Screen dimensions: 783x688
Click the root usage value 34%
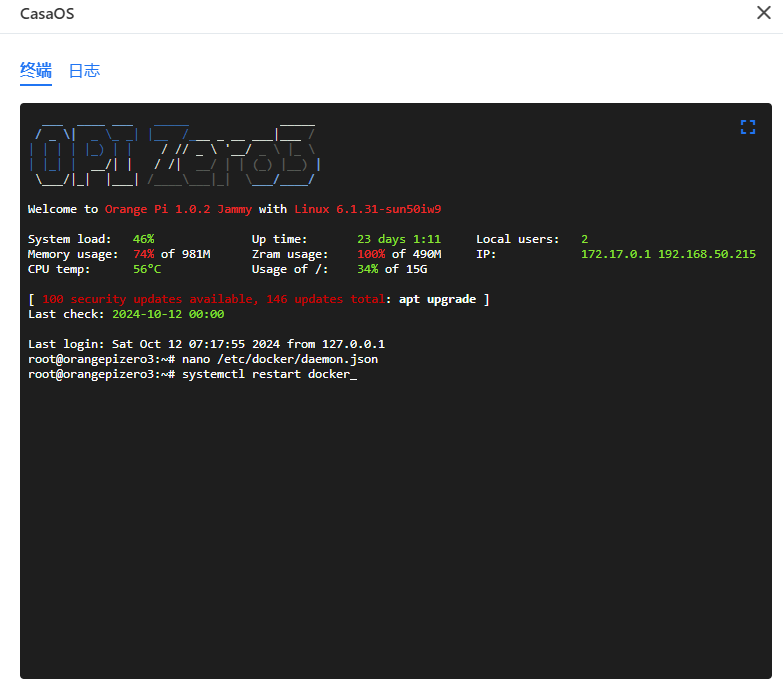click(x=368, y=269)
